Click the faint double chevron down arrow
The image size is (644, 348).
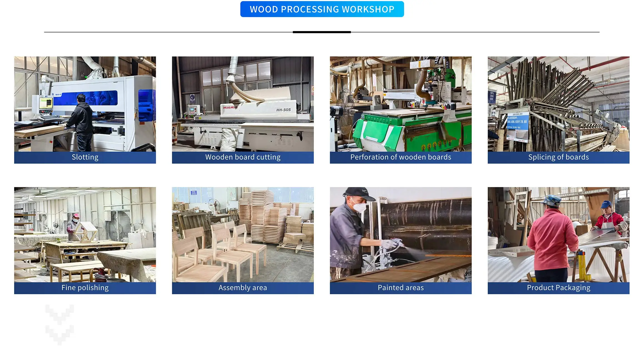[59, 325]
